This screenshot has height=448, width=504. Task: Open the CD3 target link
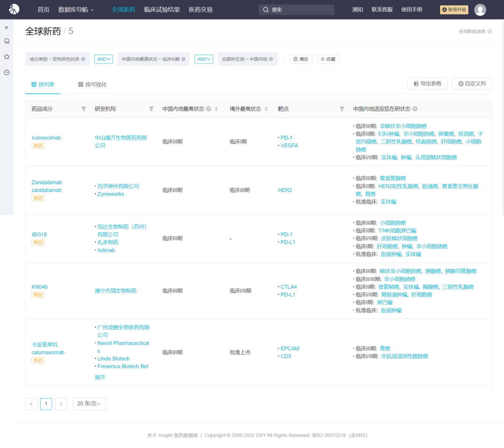coord(286,356)
